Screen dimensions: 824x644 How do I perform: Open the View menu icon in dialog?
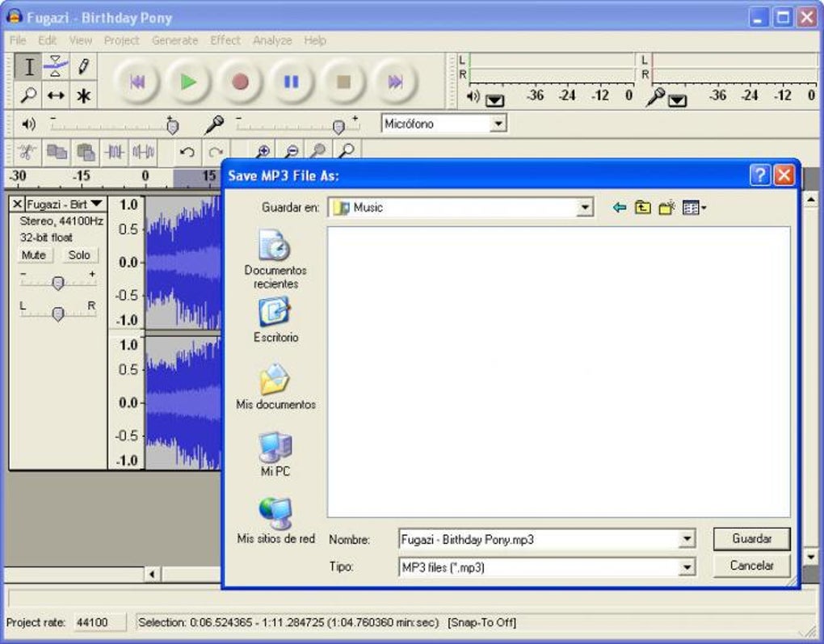(x=694, y=208)
